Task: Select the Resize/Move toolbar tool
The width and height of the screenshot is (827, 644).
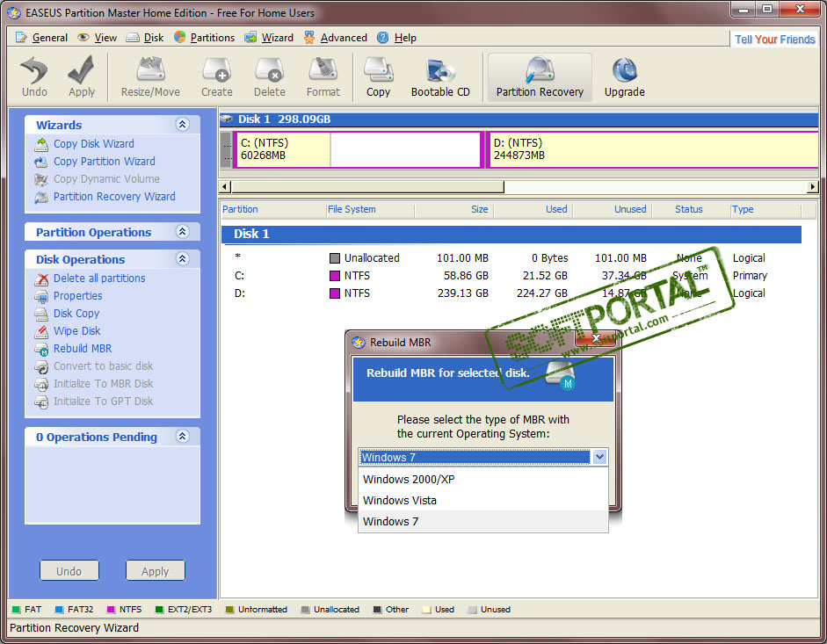Action: click(x=150, y=76)
